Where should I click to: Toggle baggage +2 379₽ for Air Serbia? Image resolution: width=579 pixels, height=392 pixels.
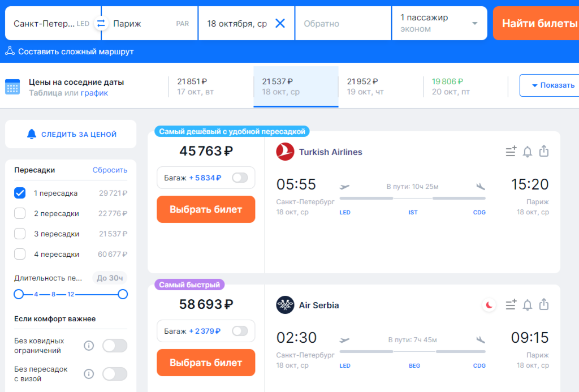240,331
